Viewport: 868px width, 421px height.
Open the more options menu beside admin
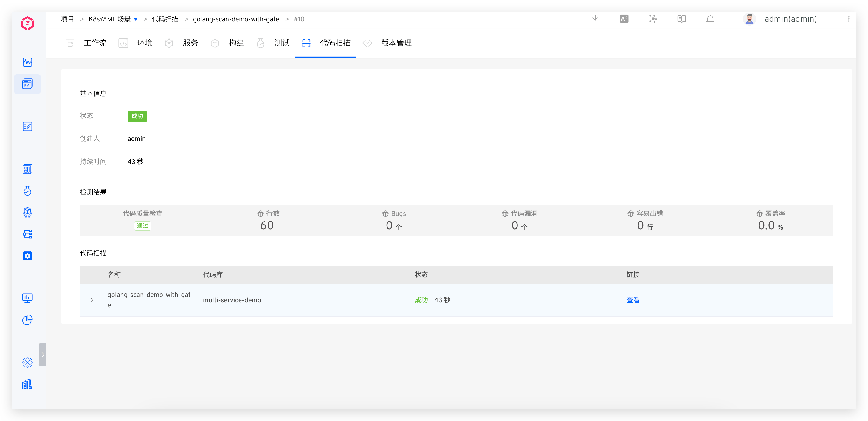coord(848,19)
